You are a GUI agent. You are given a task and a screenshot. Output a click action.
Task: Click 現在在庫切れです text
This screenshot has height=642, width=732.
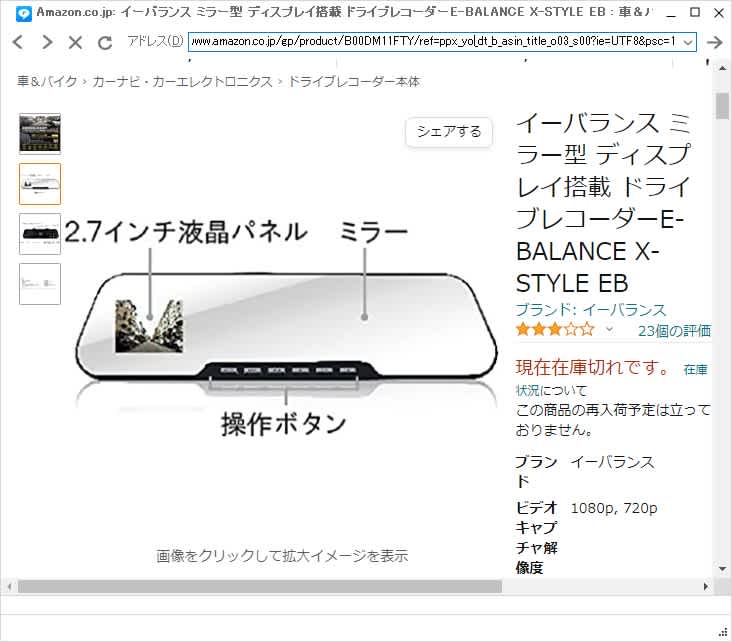(x=592, y=367)
